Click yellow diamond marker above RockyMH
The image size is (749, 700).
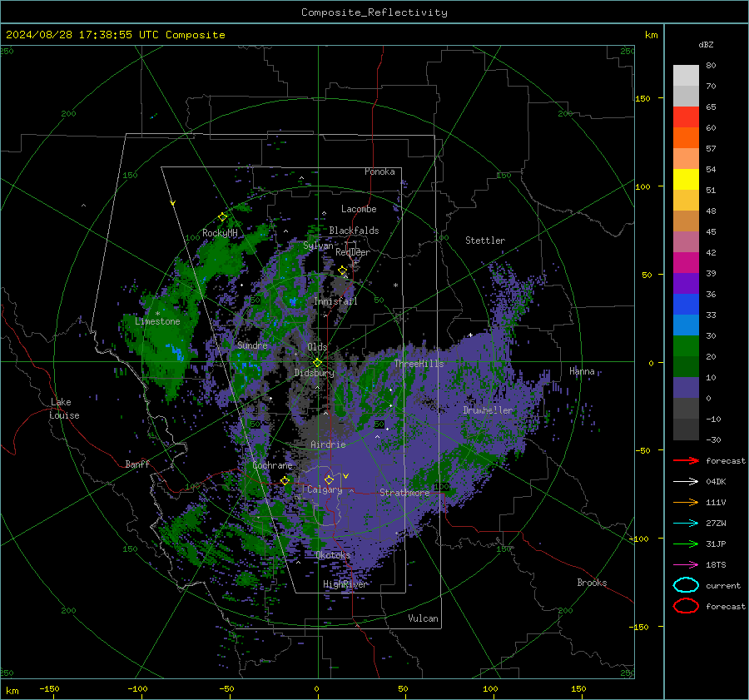[x=222, y=216]
